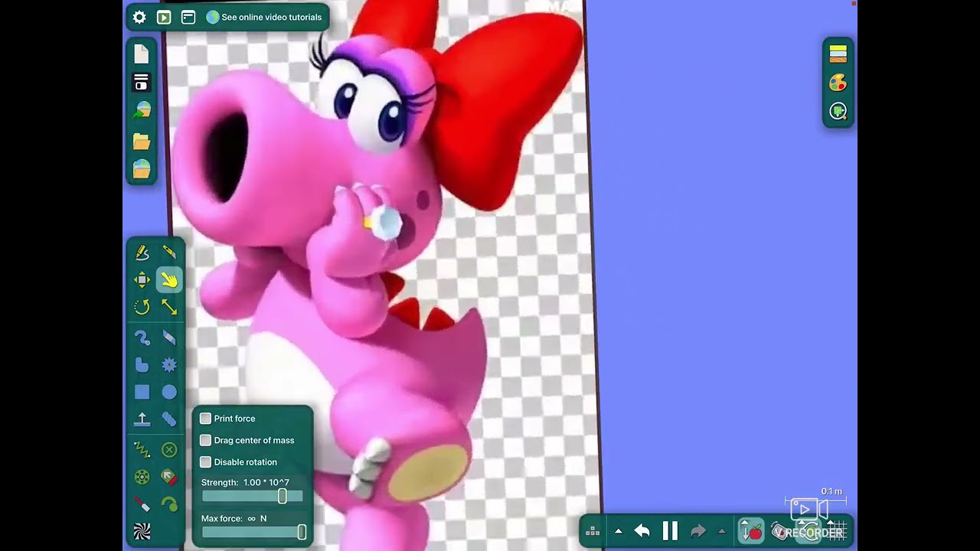
Task: Redo the last undone action
Action: pos(697,531)
